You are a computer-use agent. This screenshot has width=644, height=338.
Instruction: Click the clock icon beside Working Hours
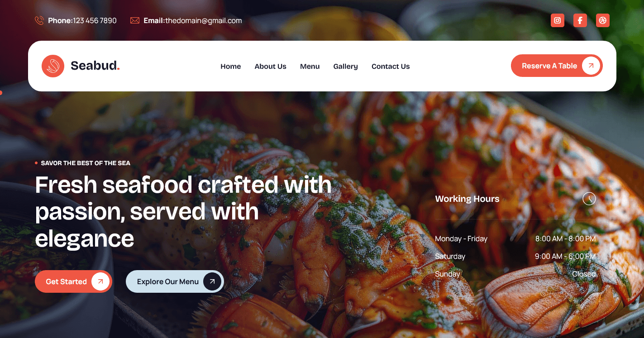(x=589, y=199)
